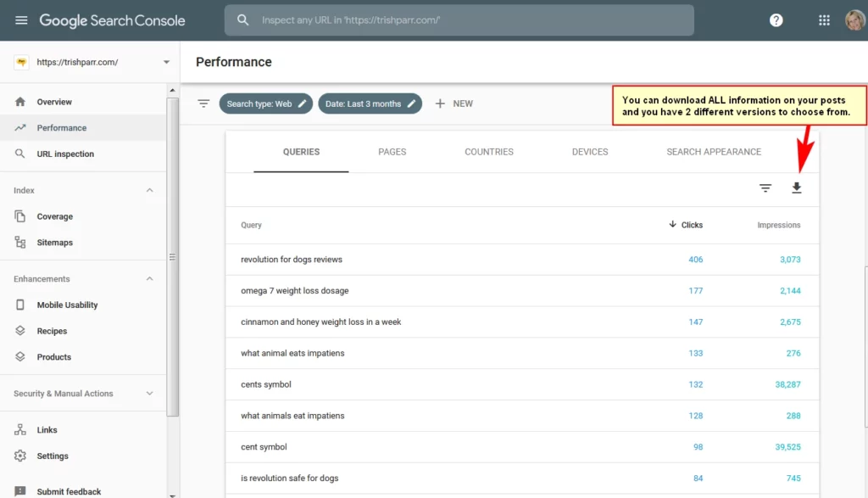Go to the Coverage report
Image resolution: width=868 pixels, height=498 pixels.
pos(55,216)
